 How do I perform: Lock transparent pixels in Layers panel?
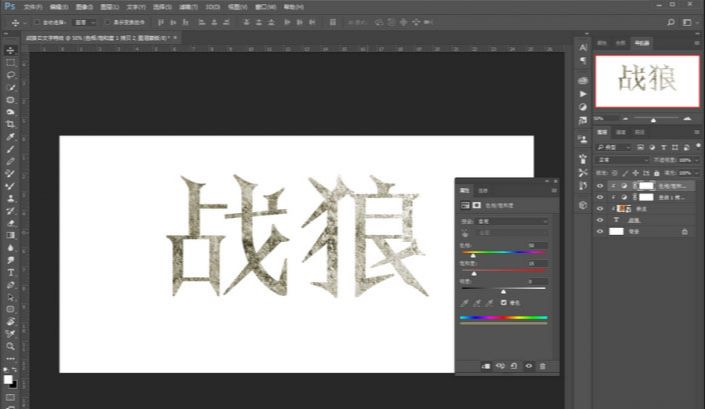click(615, 173)
